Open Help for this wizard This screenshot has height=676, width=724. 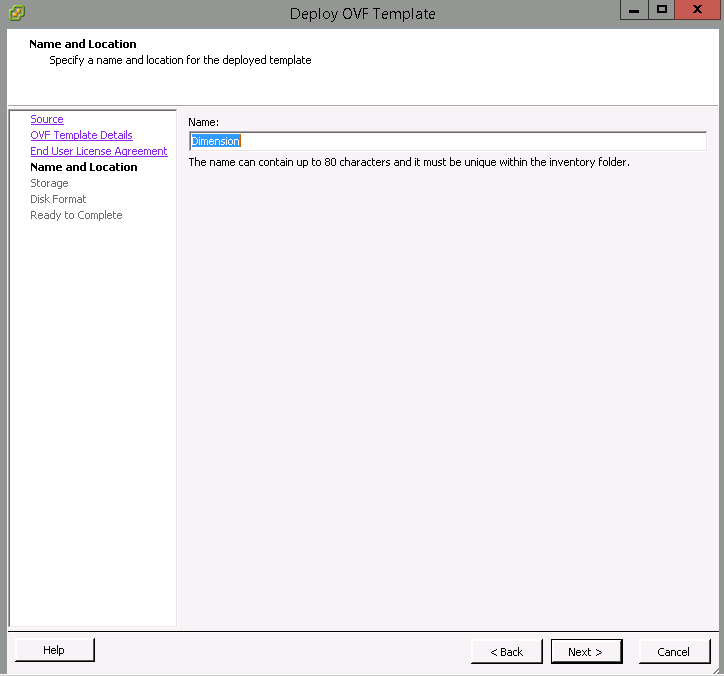click(54, 650)
